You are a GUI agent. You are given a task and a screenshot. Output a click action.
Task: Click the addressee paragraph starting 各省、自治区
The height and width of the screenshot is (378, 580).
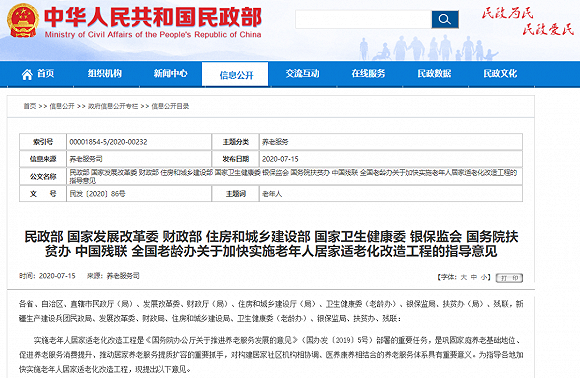(x=271, y=311)
